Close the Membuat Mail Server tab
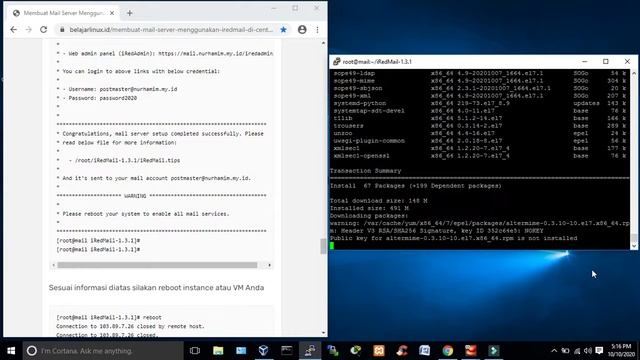Image resolution: width=640 pixels, height=360 pixels. coord(112,13)
